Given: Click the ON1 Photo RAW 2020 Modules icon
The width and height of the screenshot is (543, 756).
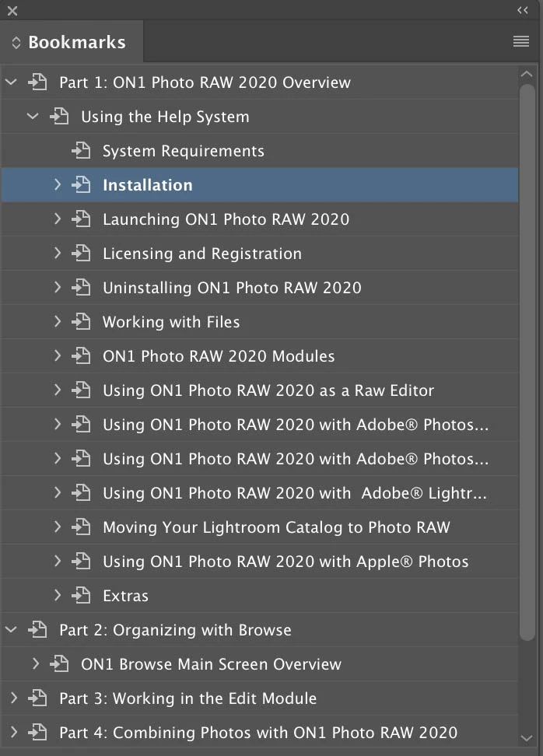Looking at the screenshot, I should pos(81,355).
